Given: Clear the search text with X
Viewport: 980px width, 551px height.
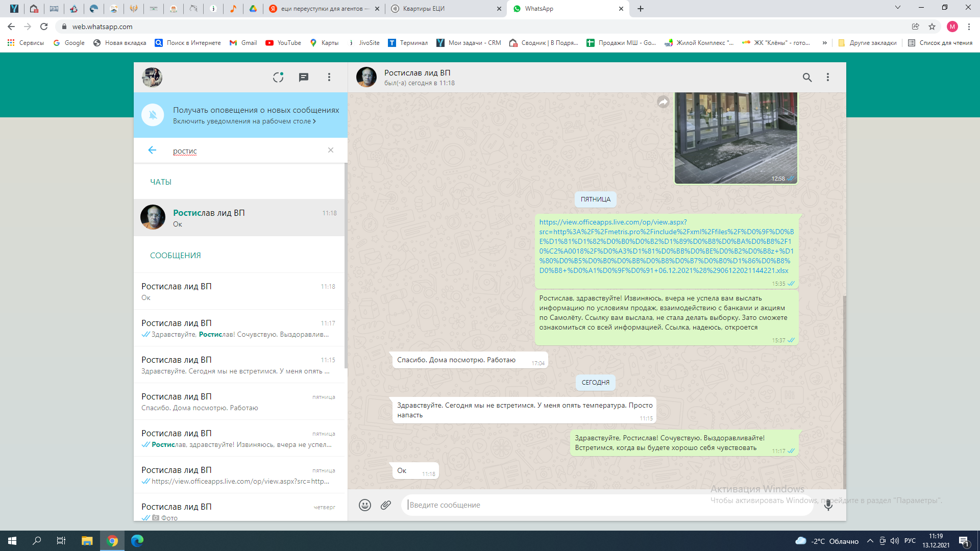Looking at the screenshot, I should (331, 150).
